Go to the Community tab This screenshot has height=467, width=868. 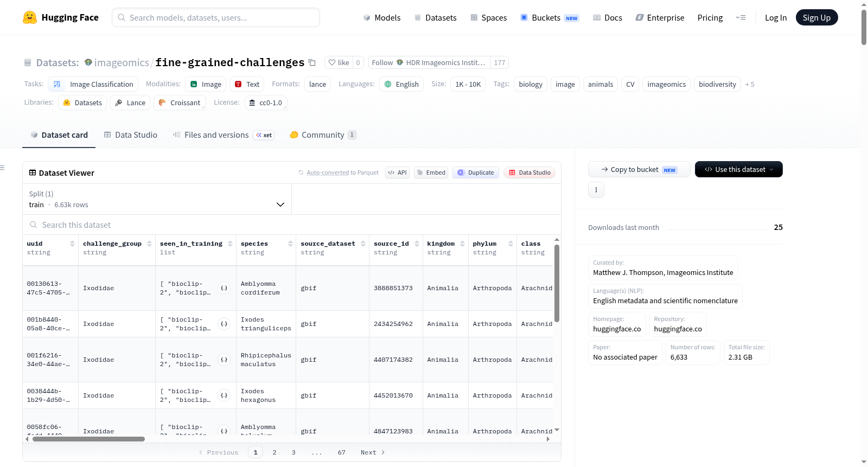point(323,135)
